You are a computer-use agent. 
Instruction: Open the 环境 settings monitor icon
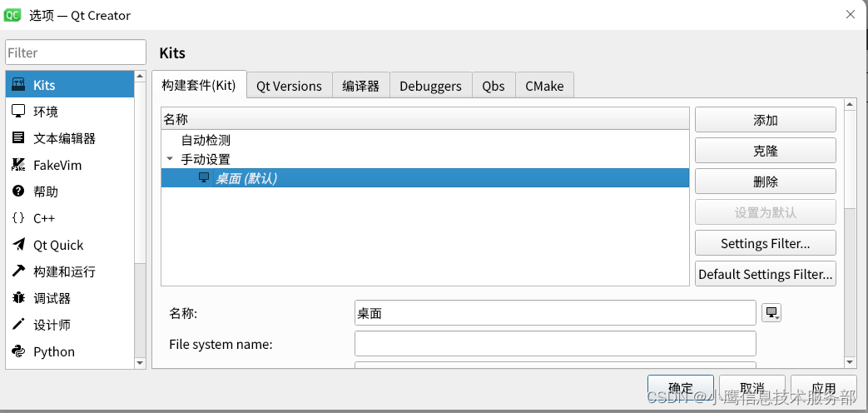coord(18,112)
